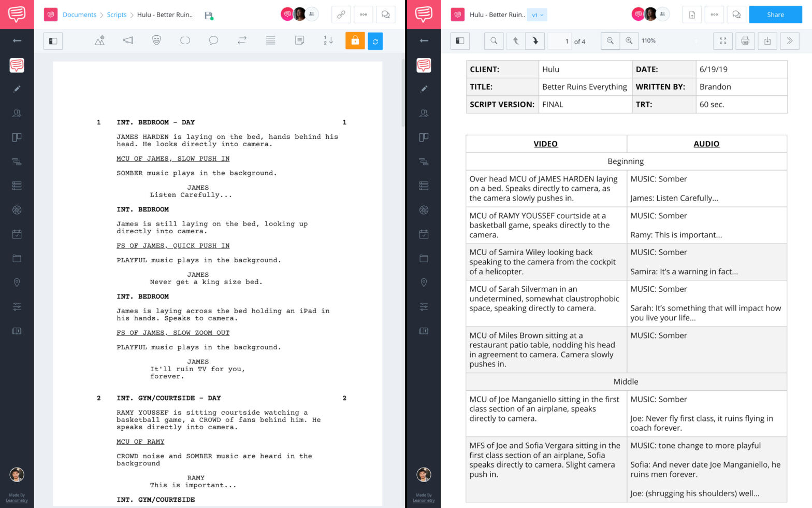Click the page number input field
This screenshot has width=812, height=508.
click(x=560, y=41)
